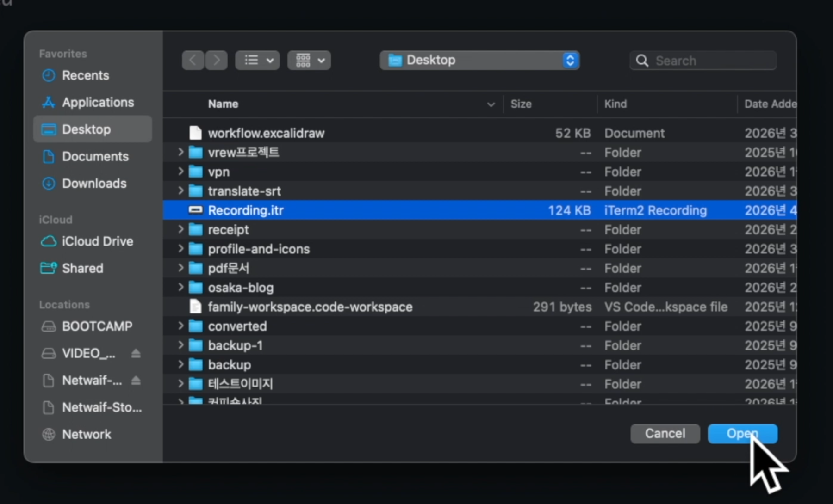Eject the VIDEO_ volume
The height and width of the screenshot is (504, 833).
pos(136,353)
